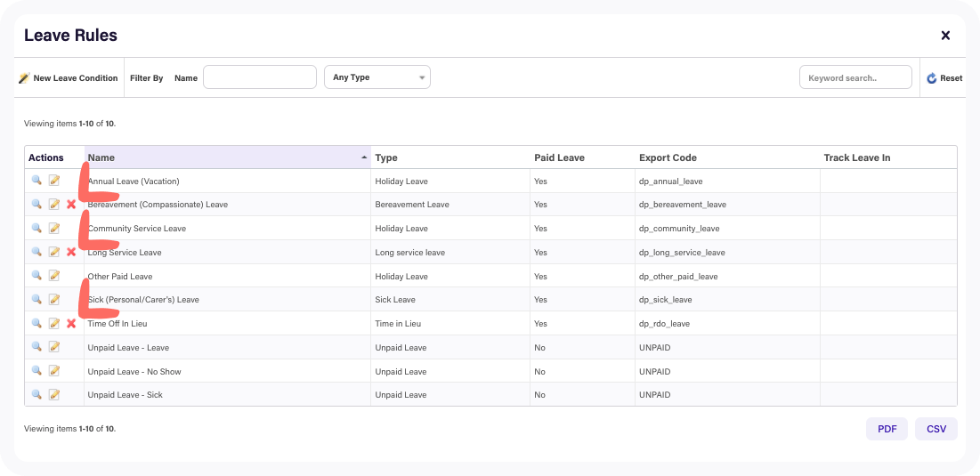
Task: Edit the Time Off In Lieu rule
Action: click(54, 323)
